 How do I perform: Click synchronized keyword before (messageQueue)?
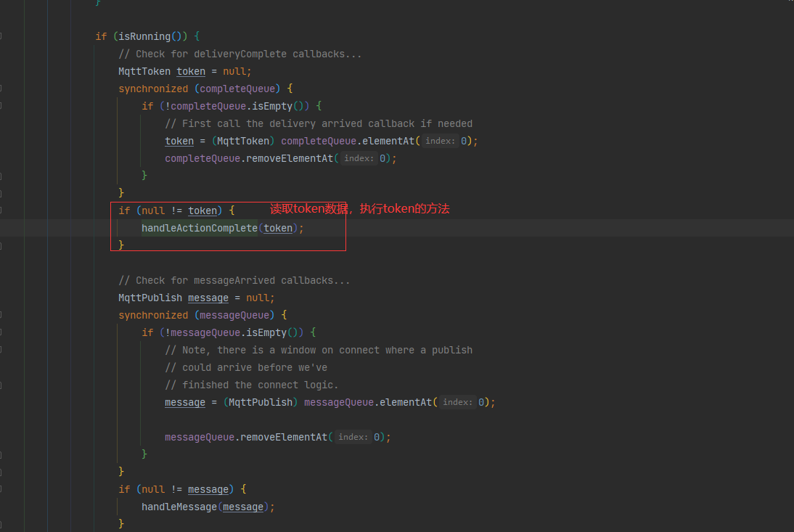tap(153, 315)
